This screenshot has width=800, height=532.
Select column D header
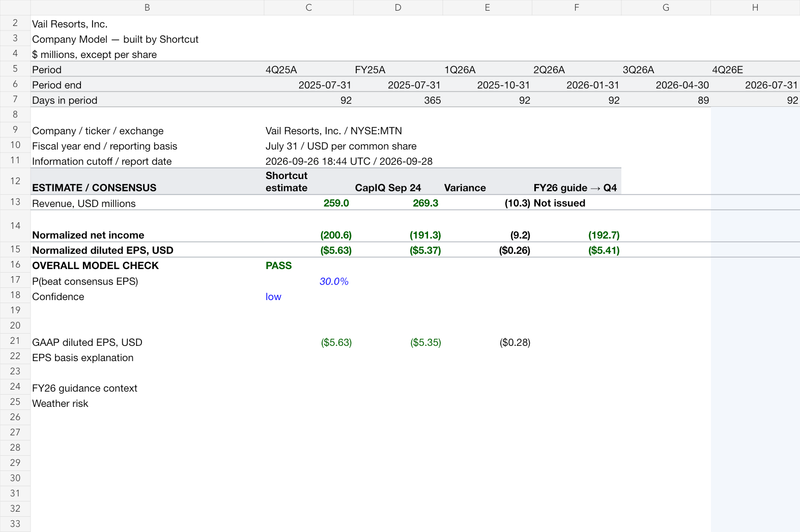(398, 8)
